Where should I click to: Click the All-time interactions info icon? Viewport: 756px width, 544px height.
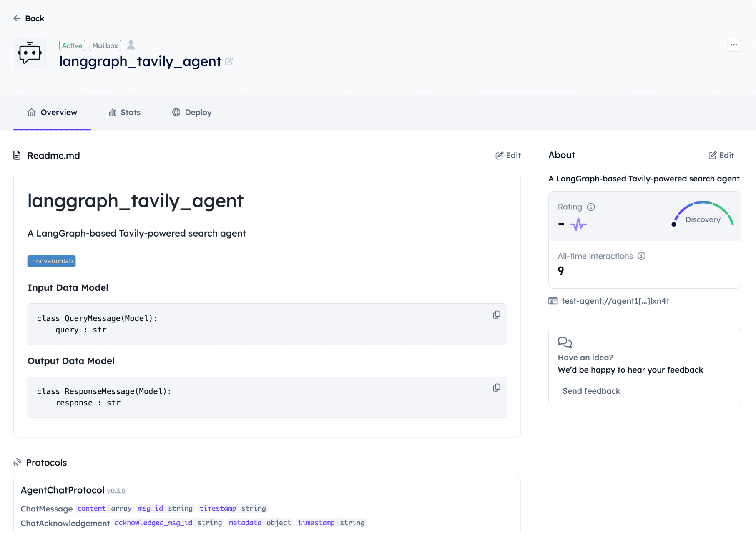642,256
